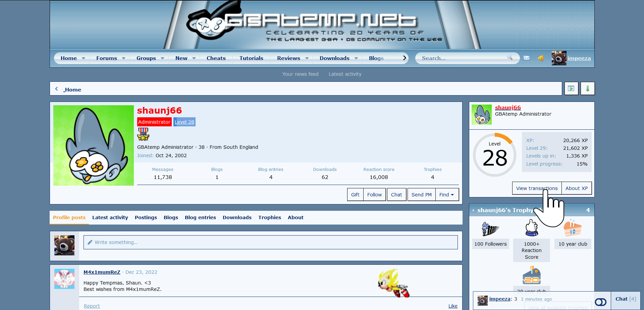
Task: Open Latest activity tab on profile
Action: pyautogui.click(x=110, y=218)
